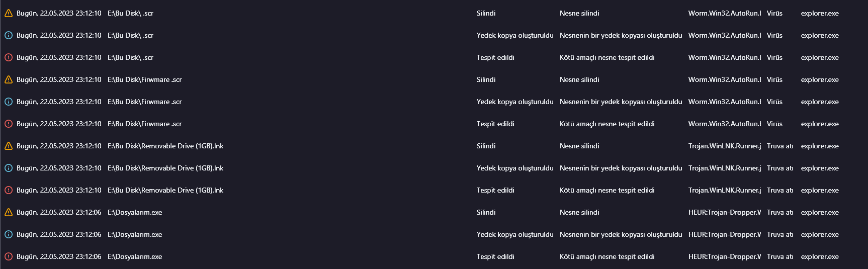Click the blue info icon for Firwmare .scr backup
The image size is (868, 269).
pos(9,102)
